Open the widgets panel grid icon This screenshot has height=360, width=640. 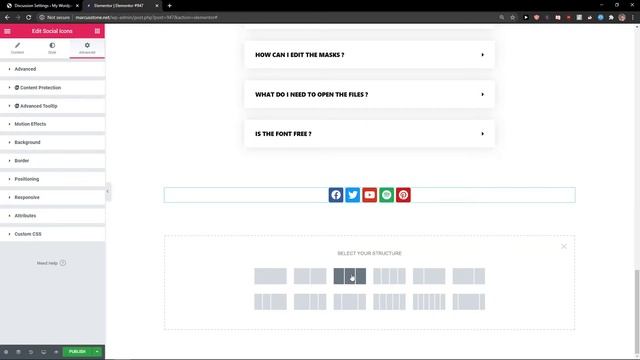tap(97, 31)
